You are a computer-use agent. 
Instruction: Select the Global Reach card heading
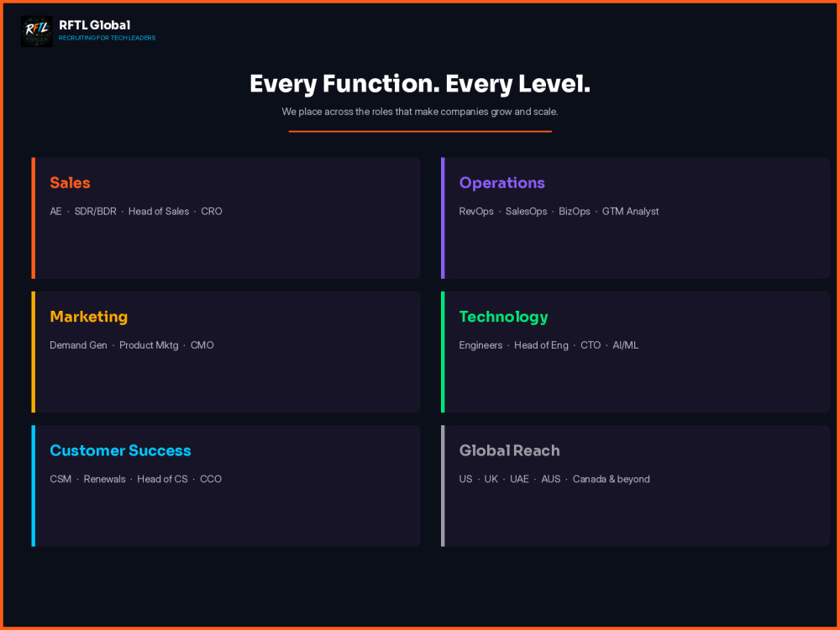[x=510, y=450]
